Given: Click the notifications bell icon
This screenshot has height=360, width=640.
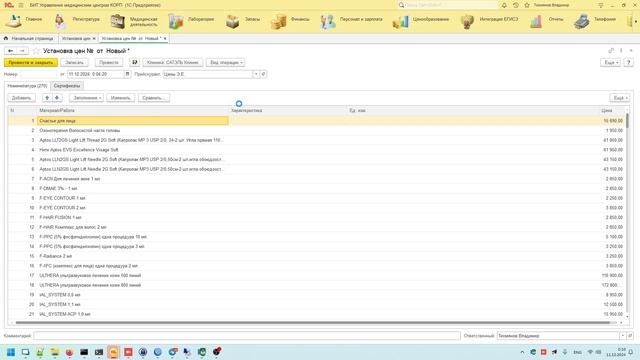Looking at the screenshot, I should [504, 5].
